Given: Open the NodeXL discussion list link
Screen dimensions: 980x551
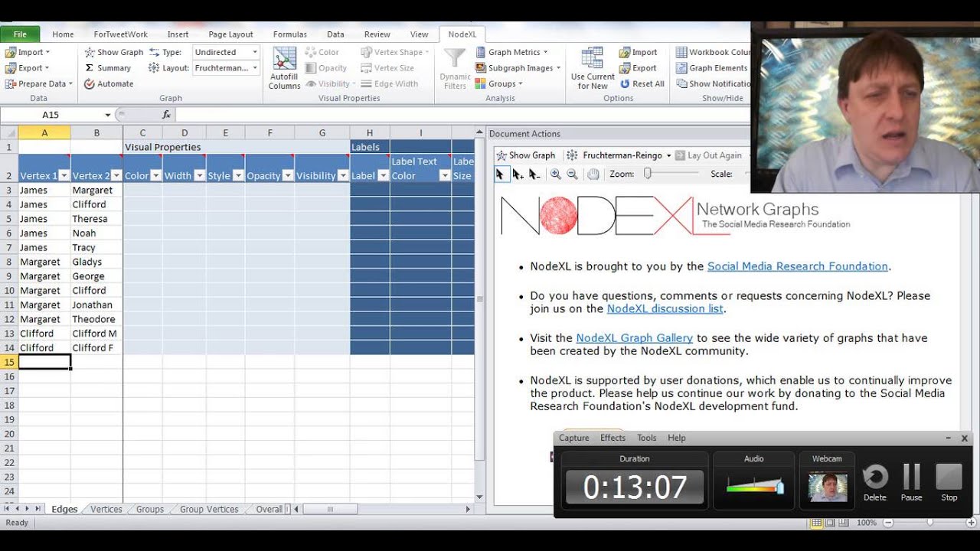Looking at the screenshot, I should pos(665,309).
